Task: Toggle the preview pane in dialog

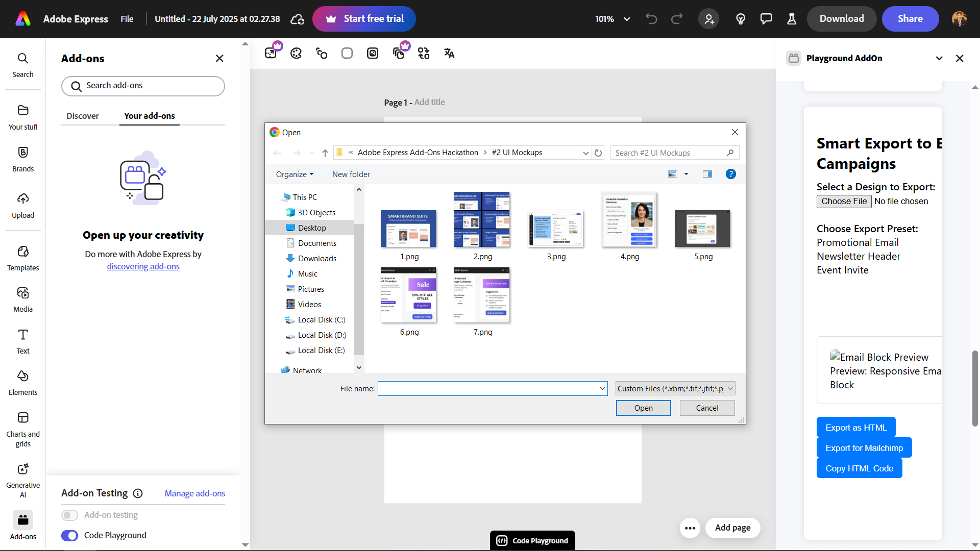Action: (x=707, y=174)
